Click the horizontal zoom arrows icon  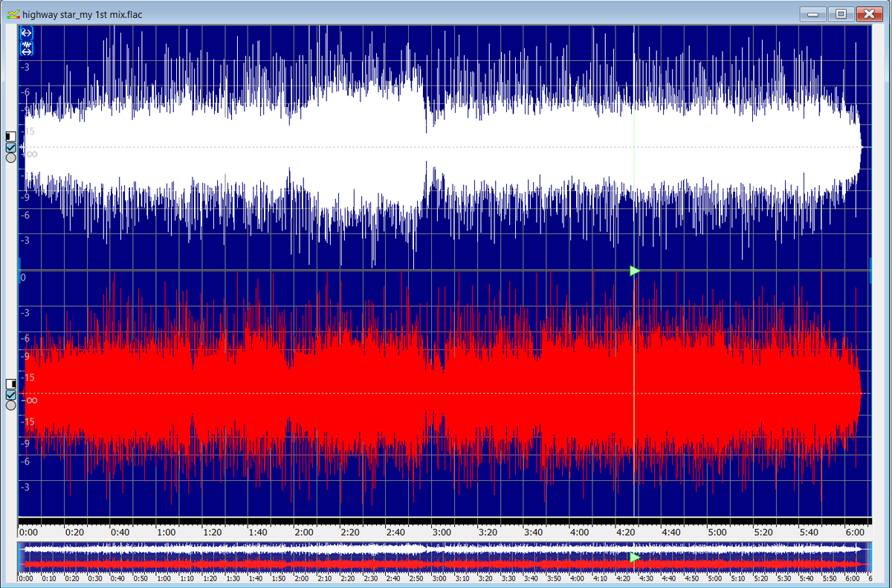click(27, 33)
